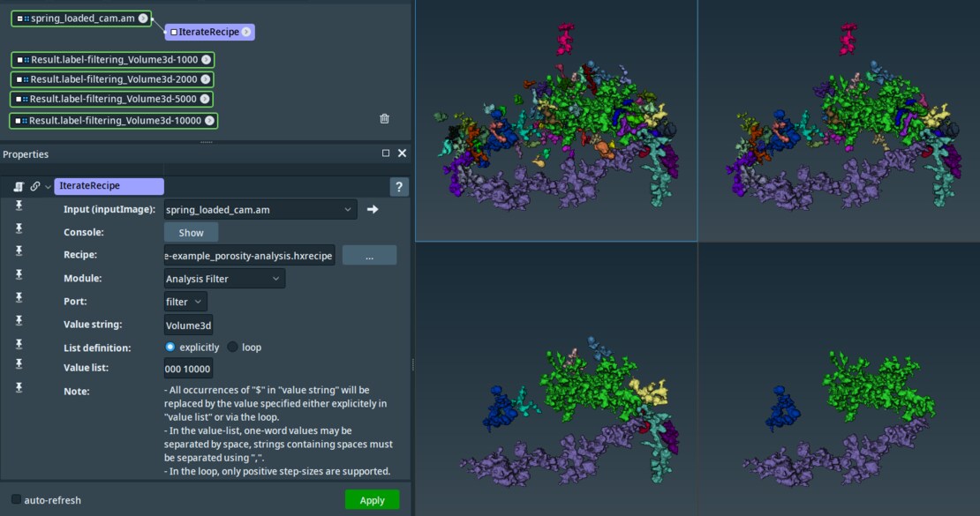Click the link chain icon beside IterateRecipe
980x516 pixels.
[x=34, y=186]
